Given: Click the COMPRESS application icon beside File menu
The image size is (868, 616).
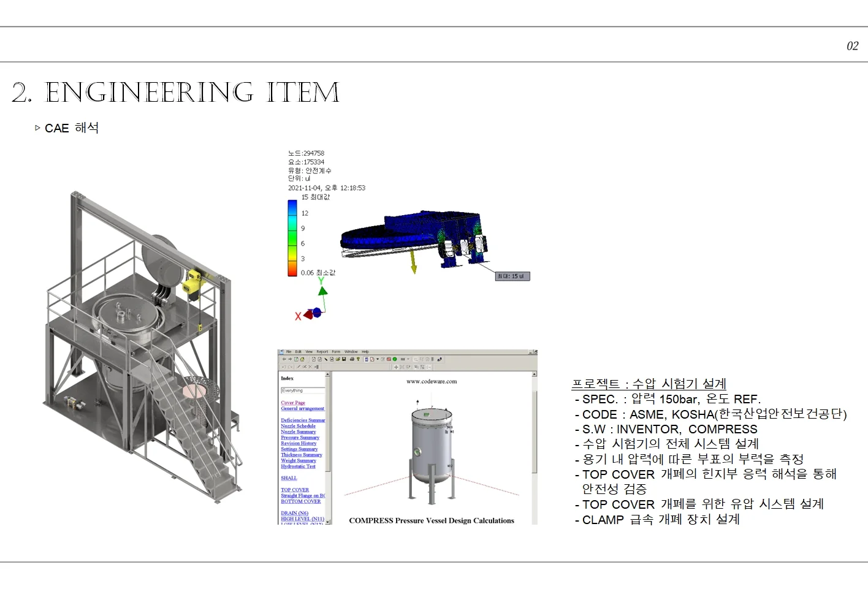Looking at the screenshot, I should point(281,352).
